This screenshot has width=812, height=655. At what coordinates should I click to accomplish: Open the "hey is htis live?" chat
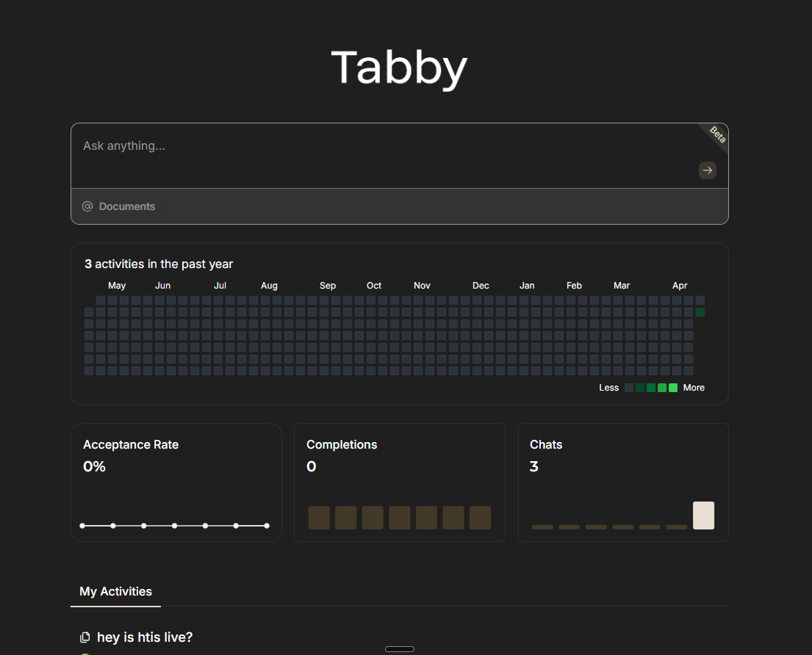[x=145, y=637]
